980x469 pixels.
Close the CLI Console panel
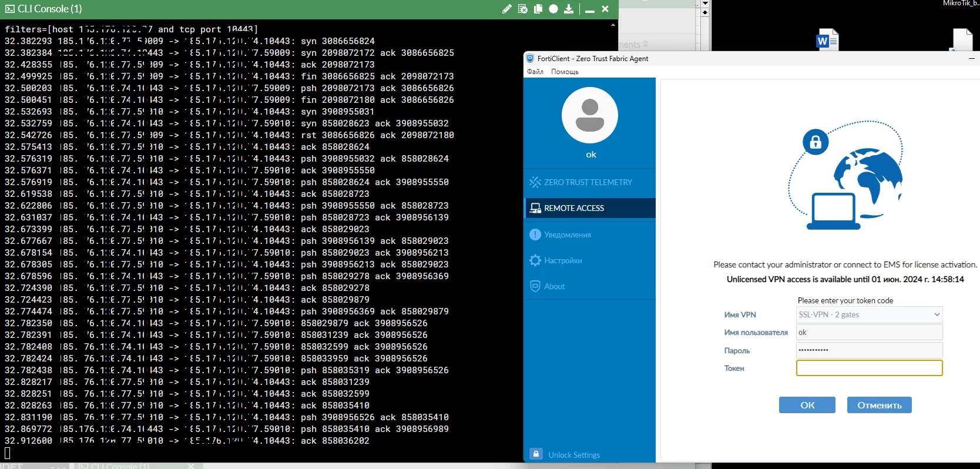[605, 9]
